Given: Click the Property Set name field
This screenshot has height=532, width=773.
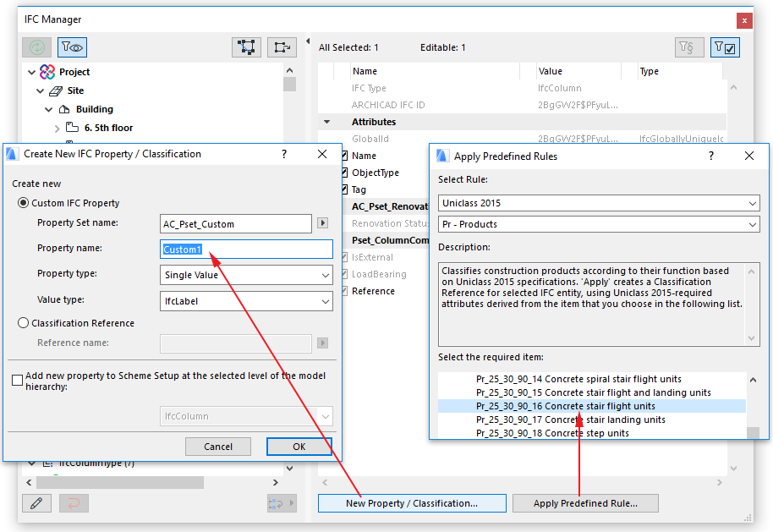Looking at the screenshot, I should [x=236, y=224].
